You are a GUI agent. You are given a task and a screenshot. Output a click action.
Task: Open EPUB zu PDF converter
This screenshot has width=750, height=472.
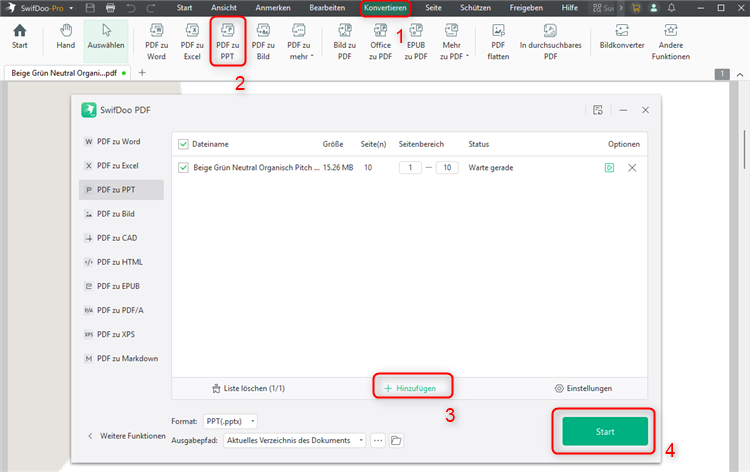click(416, 42)
